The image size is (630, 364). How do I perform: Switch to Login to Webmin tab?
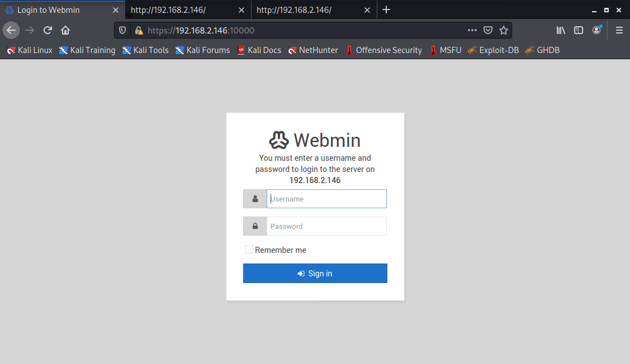62,10
